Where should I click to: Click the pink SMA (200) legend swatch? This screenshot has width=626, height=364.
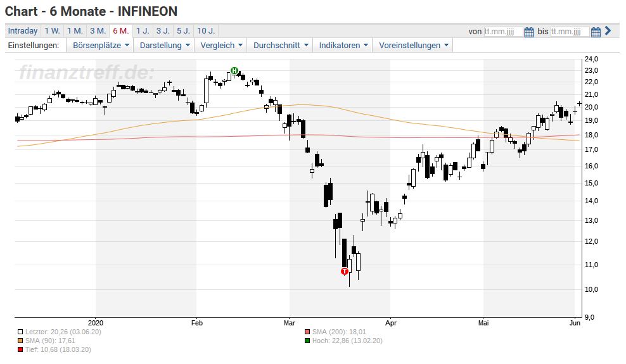pyautogui.click(x=307, y=332)
